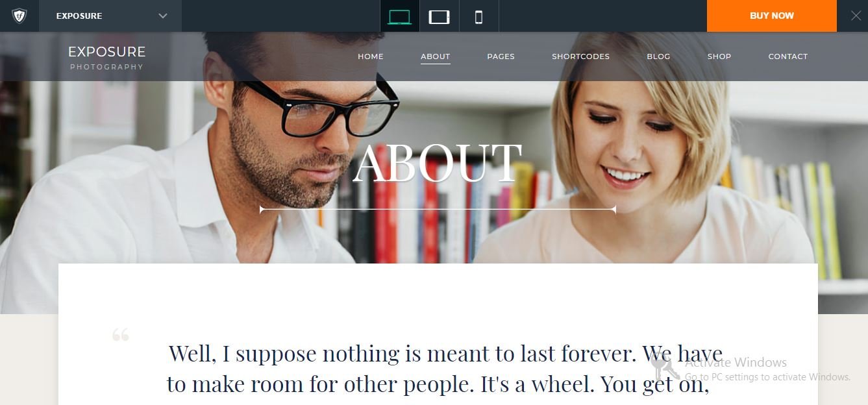Open the EXPOSURE theme selector
This screenshot has height=405, width=868.
(x=110, y=16)
